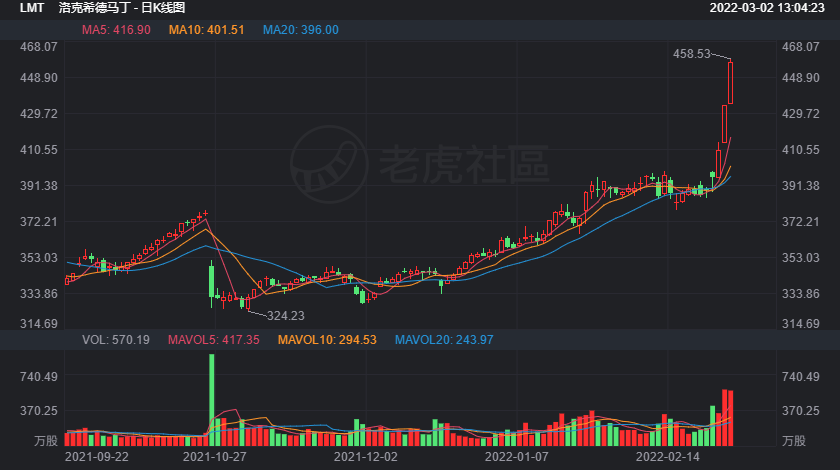840x470 pixels.
Task: Click the 2022-01-07 date axis label
Action: pos(516,457)
